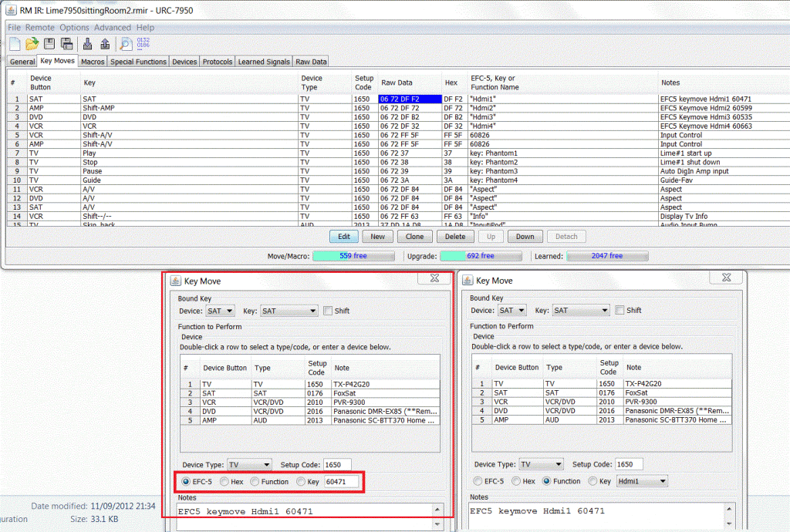The width and height of the screenshot is (790, 532).
Task: Click the key field containing 60471
Action: (342, 482)
